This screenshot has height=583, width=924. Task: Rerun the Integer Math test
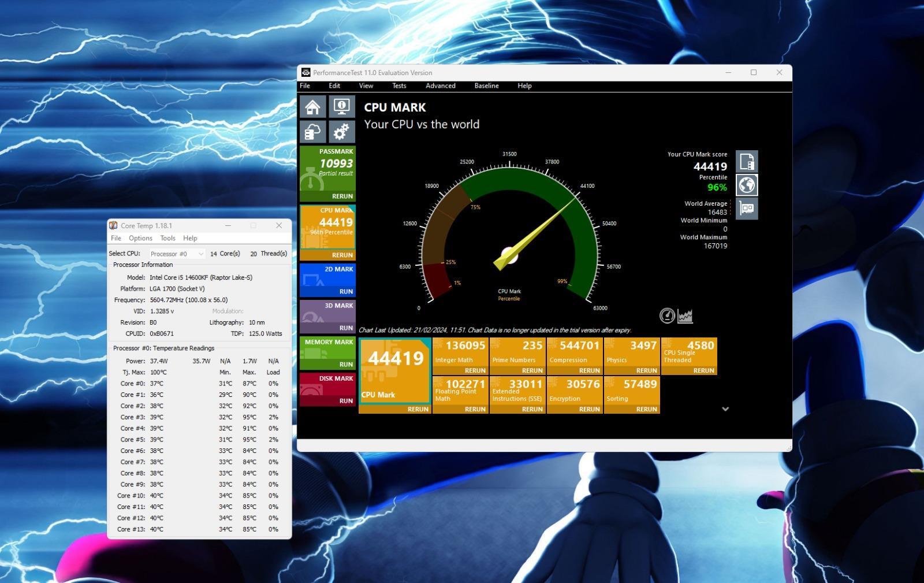[475, 370]
